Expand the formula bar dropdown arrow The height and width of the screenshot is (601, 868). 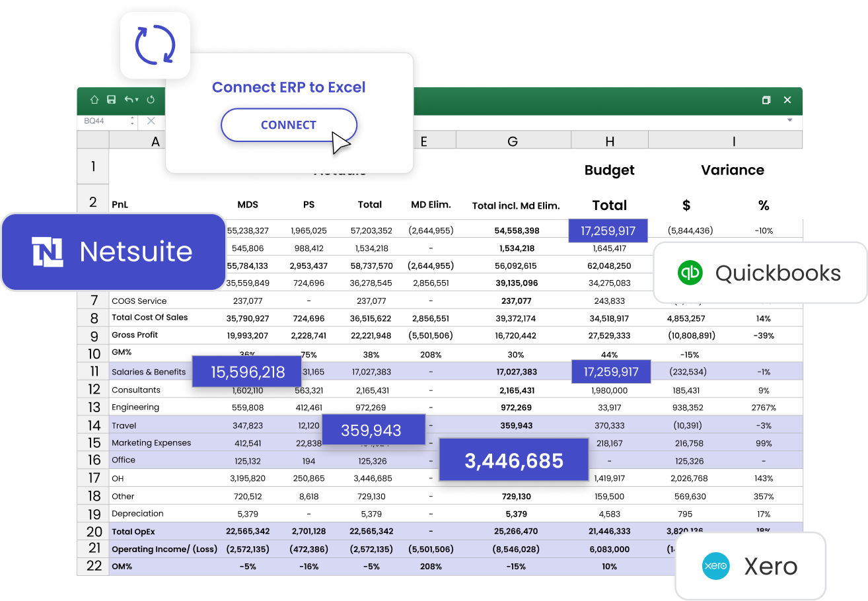(x=789, y=120)
